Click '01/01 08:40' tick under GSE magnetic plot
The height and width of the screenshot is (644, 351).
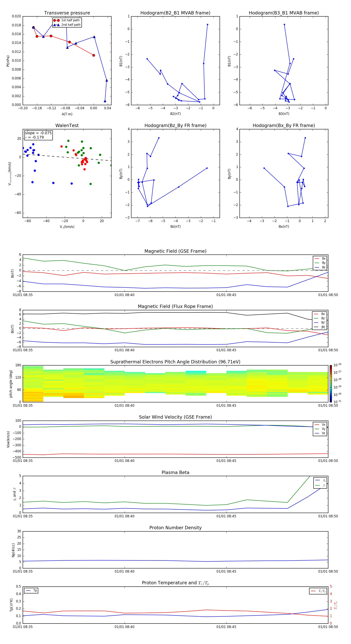124,295
